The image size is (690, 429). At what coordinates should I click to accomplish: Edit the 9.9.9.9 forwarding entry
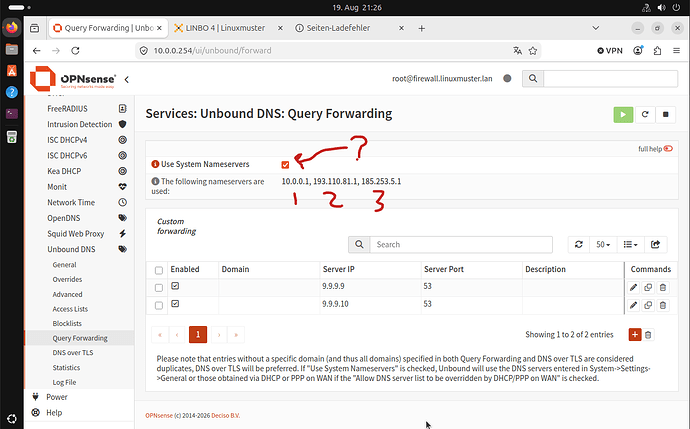(633, 287)
